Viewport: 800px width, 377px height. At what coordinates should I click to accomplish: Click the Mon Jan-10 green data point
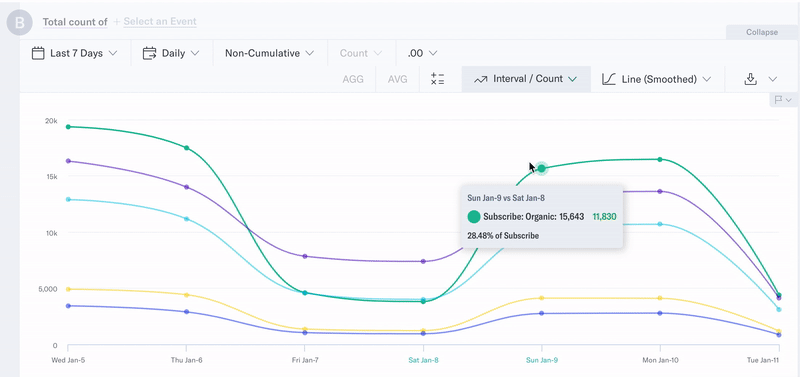pyautogui.click(x=660, y=160)
